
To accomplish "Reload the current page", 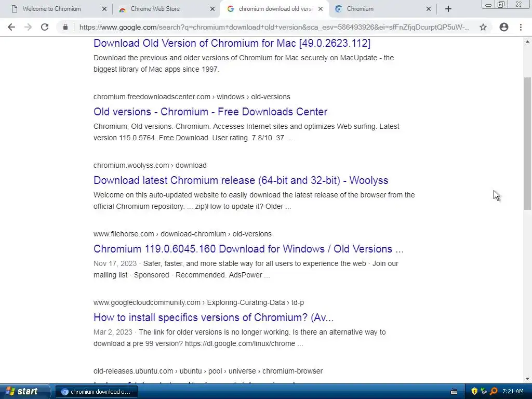I will tap(45, 27).
